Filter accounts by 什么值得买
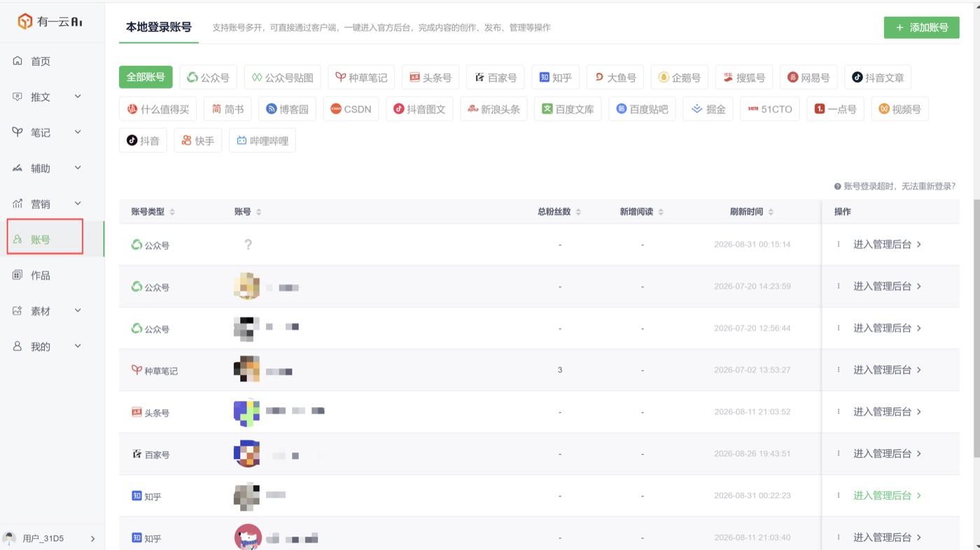980x550 pixels. [158, 109]
